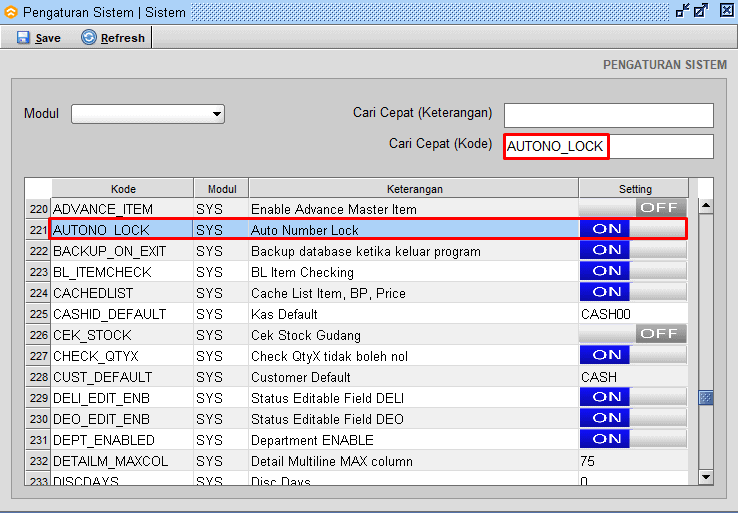738x513 pixels.
Task: Click the 75 value for DETAILM_MAXCOL
Action: pos(633,461)
